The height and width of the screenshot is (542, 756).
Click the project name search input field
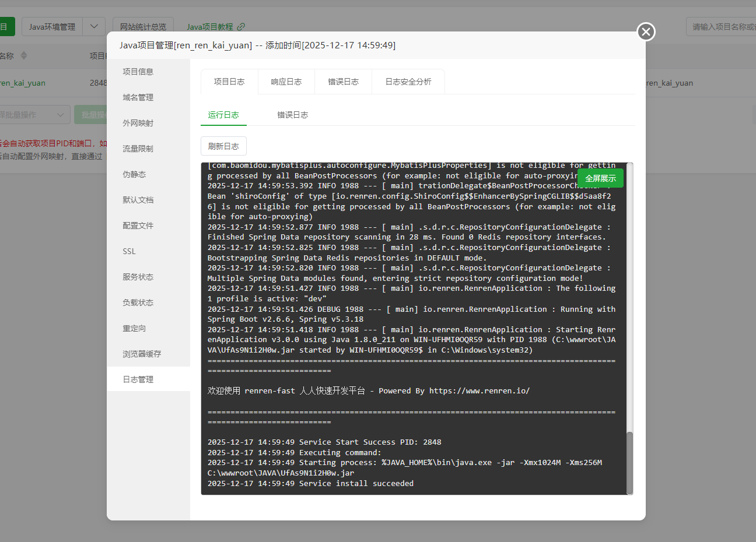pyautogui.click(x=722, y=27)
